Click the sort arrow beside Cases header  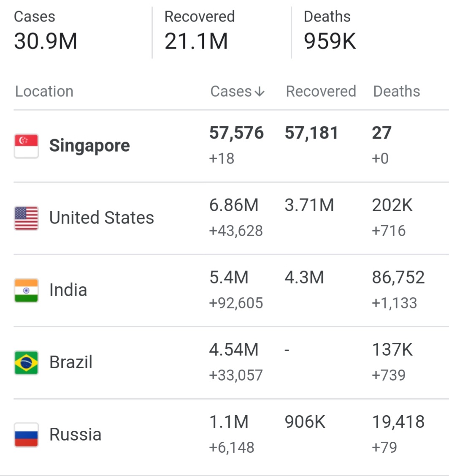pos(260,92)
